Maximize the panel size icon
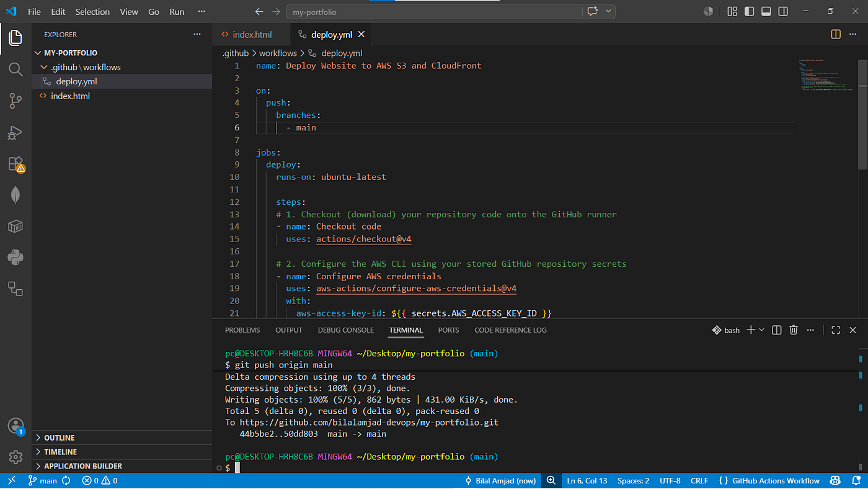The width and height of the screenshot is (868, 489). [x=836, y=330]
